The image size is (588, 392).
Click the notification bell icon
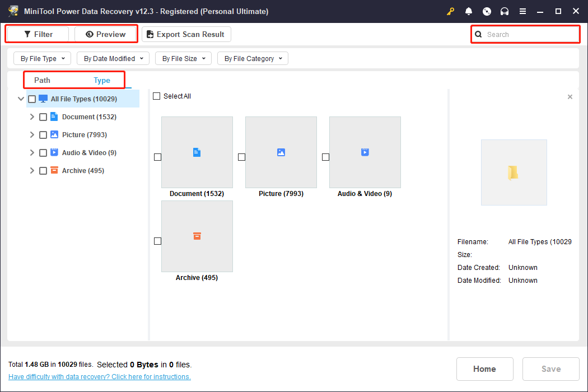(469, 11)
